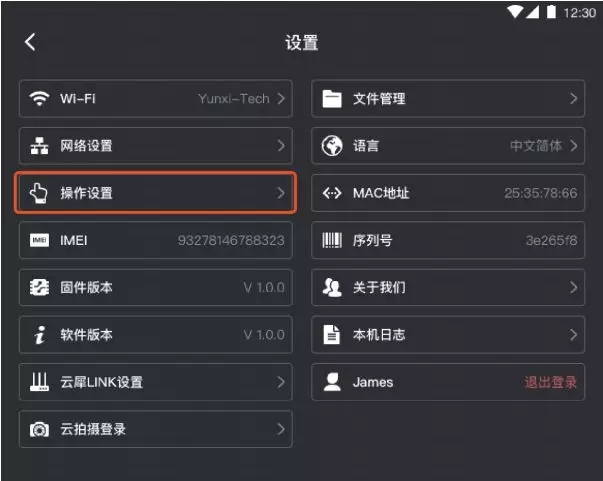Viewport: 603px width, 481px height.
Task: Select the MAC地址 address row
Action: (x=448, y=193)
